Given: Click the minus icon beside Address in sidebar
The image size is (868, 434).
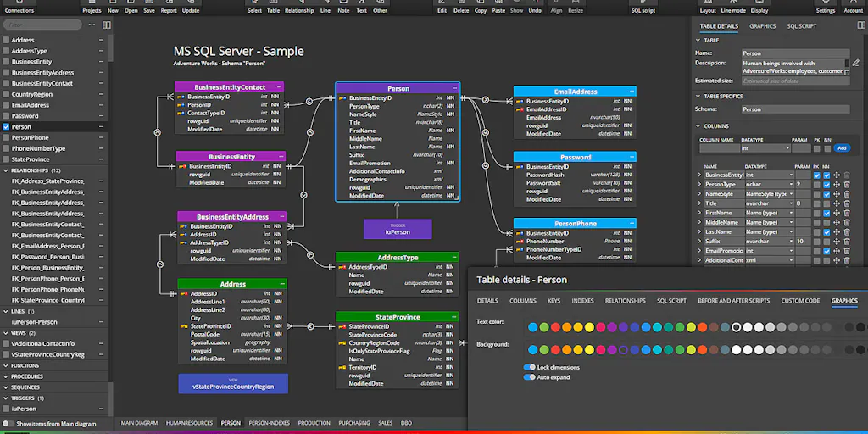Looking at the screenshot, I should tap(101, 40).
